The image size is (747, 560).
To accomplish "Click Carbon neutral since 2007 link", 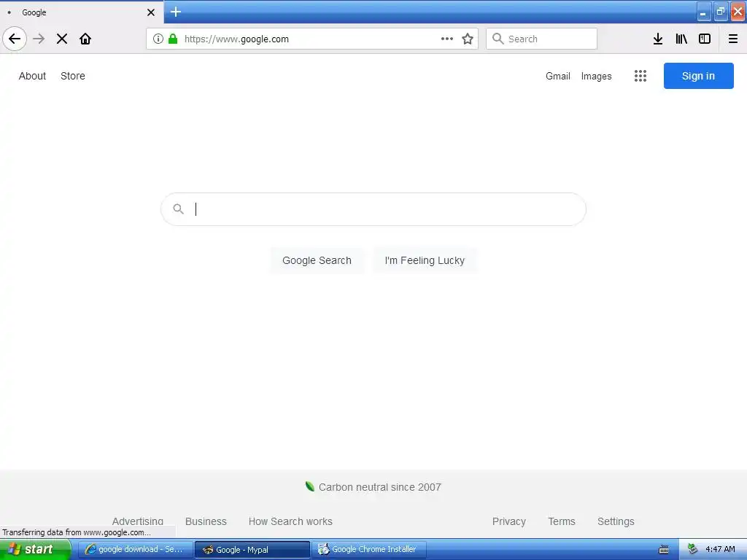I will pyautogui.click(x=379, y=487).
